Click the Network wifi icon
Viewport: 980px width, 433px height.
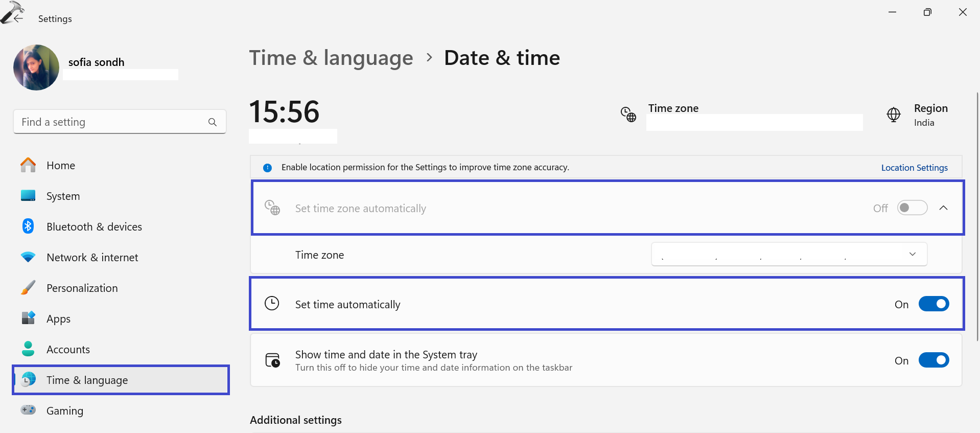tap(28, 257)
